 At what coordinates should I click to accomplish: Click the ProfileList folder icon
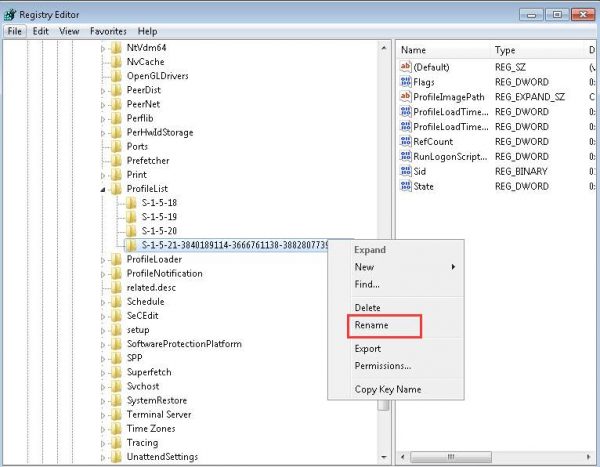click(x=116, y=189)
